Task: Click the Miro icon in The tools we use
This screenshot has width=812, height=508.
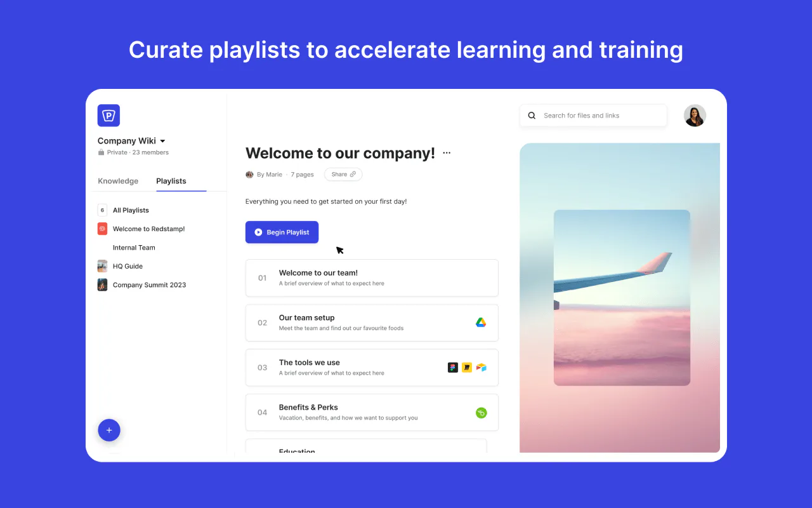Action: point(466,367)
